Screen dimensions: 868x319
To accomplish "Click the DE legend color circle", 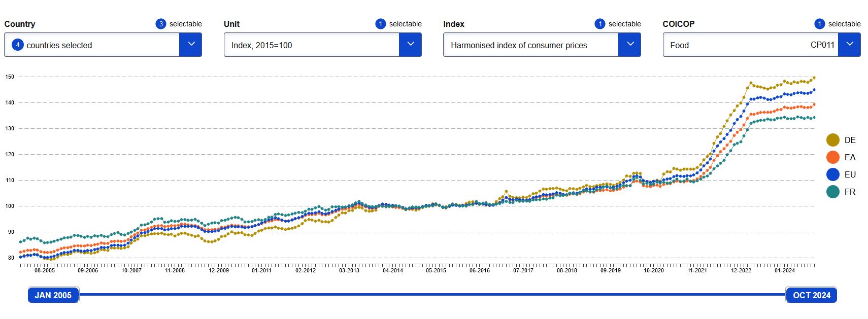I will pyautogui.click(x=833, y=140).
